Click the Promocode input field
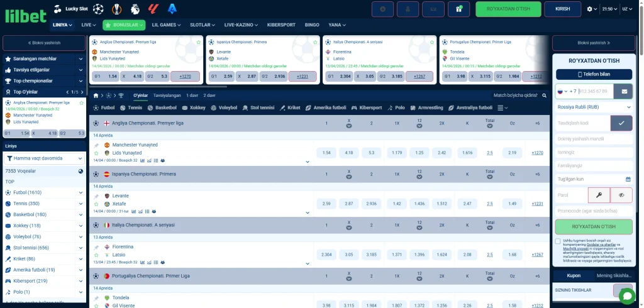The width and height of the screenshot is (644, 308). pyautogui.click(x=593, y=211)
